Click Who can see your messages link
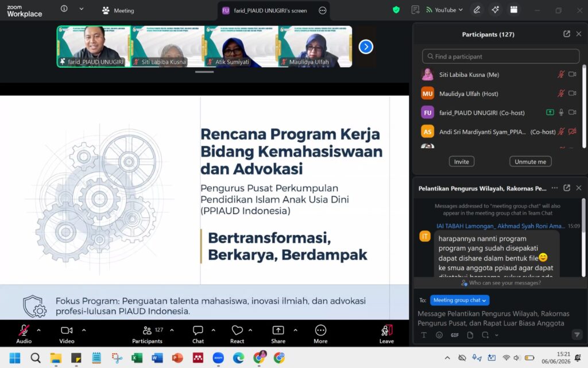Image resolution: width=588 pixels, height=368 pixels. click(x=501, y=283)
